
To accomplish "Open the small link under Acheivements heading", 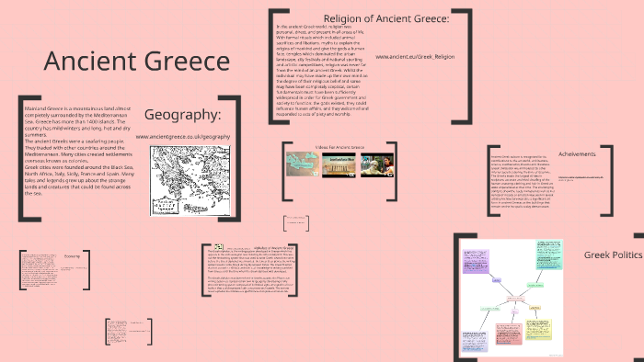I will [581, 178].
